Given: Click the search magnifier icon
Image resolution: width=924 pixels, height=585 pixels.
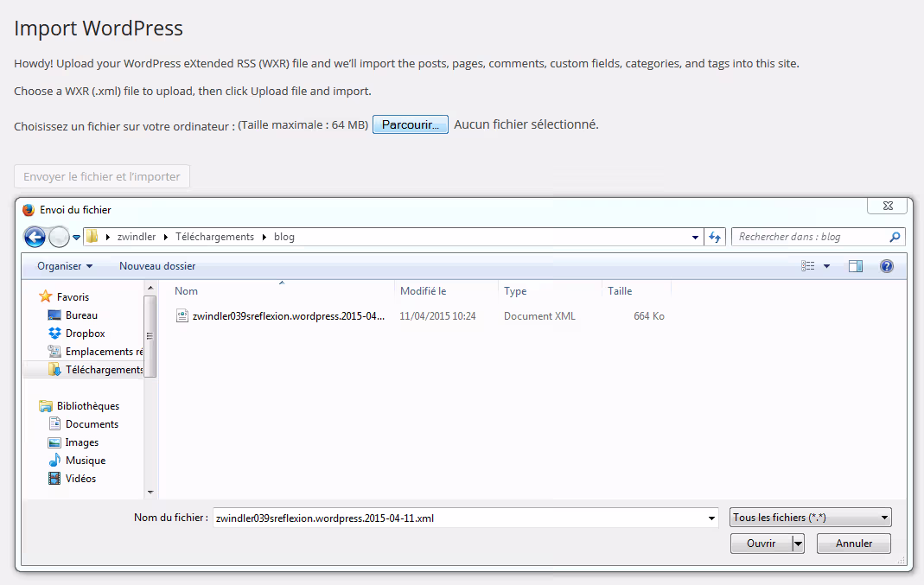Looking at the screenshot, I should click(x=895, y=237).
